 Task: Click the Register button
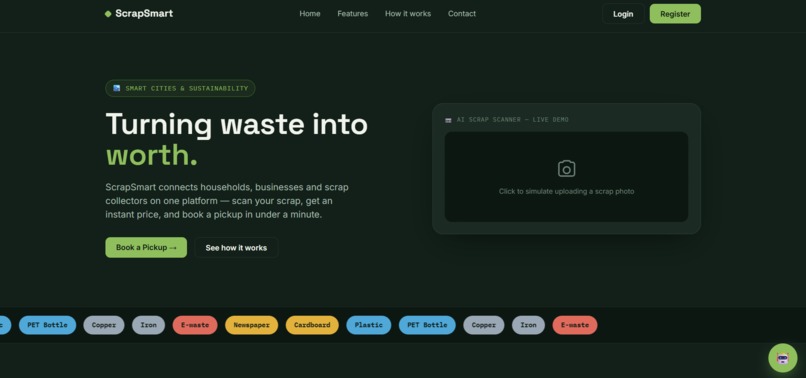tap(675, 14)
